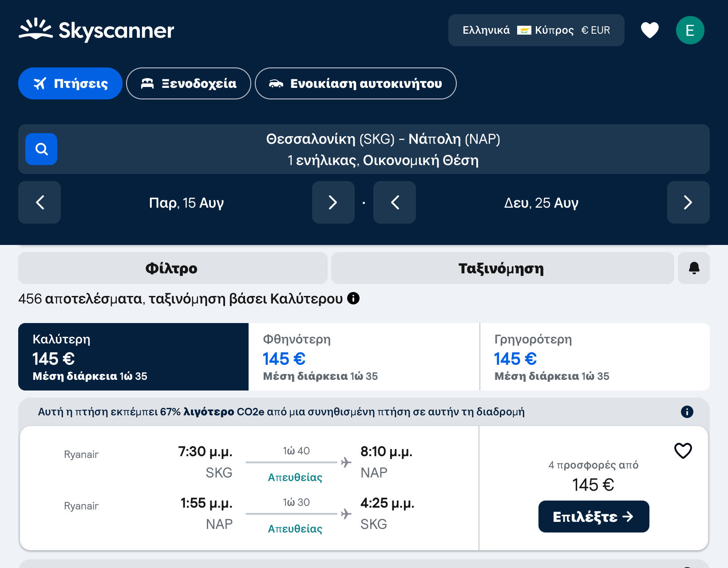Open saved trips heart icon in header
Image resolution: width=728 pixels, height=568 pixels.
(x=649, y=30)
